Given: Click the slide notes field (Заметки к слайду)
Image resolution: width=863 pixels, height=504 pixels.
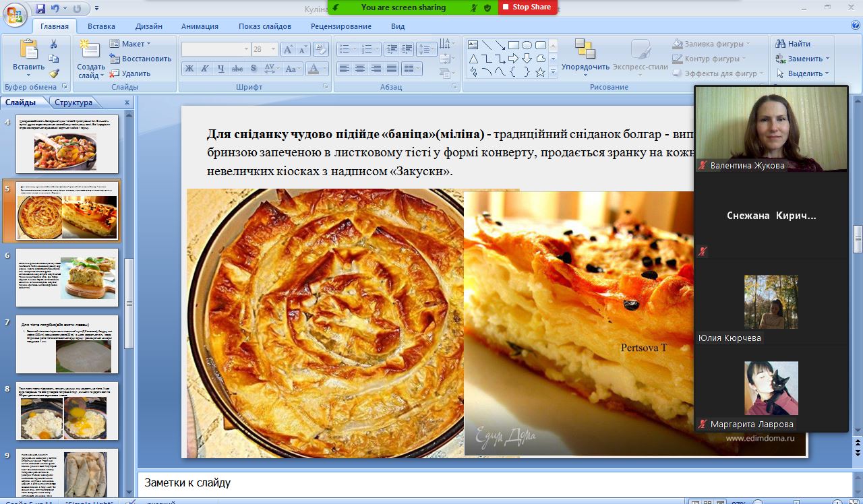Looking at the screenshot, I should pyautogui.click(x=496, y=483).
